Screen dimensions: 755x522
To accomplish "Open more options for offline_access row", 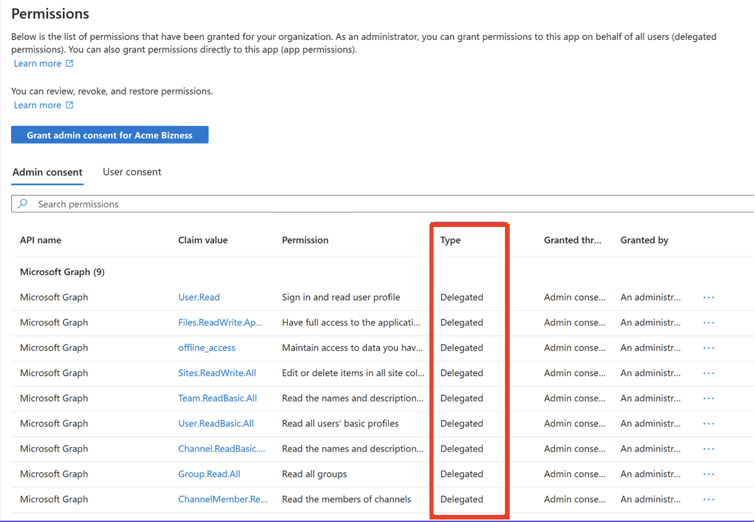I will [708, 348].
